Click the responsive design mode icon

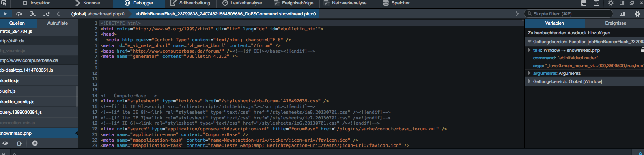(597, 3)
